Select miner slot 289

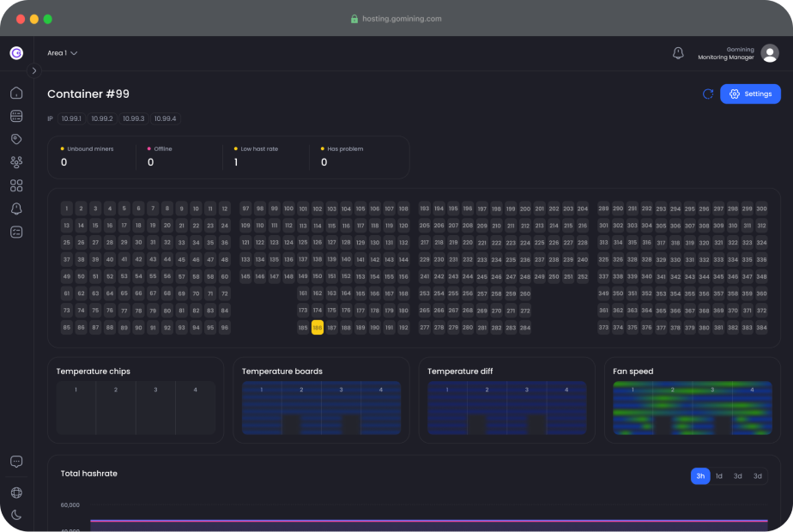pyautogui.click(x=603, y=209)
